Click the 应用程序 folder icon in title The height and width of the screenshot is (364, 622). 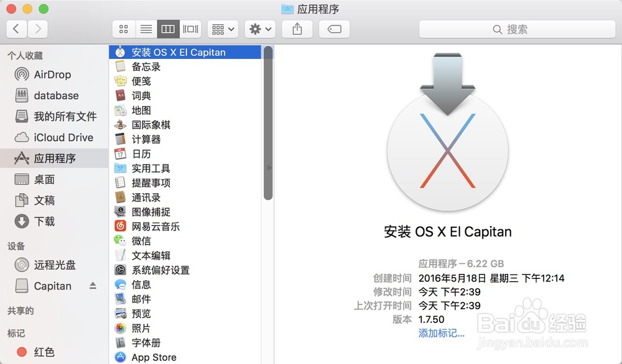[x=287, y=9]
